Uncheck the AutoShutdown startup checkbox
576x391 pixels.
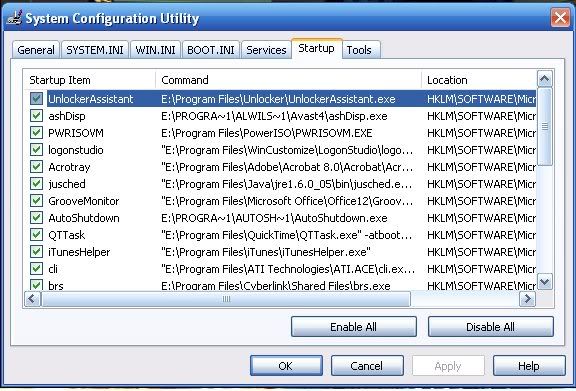(x=36, y=218)
